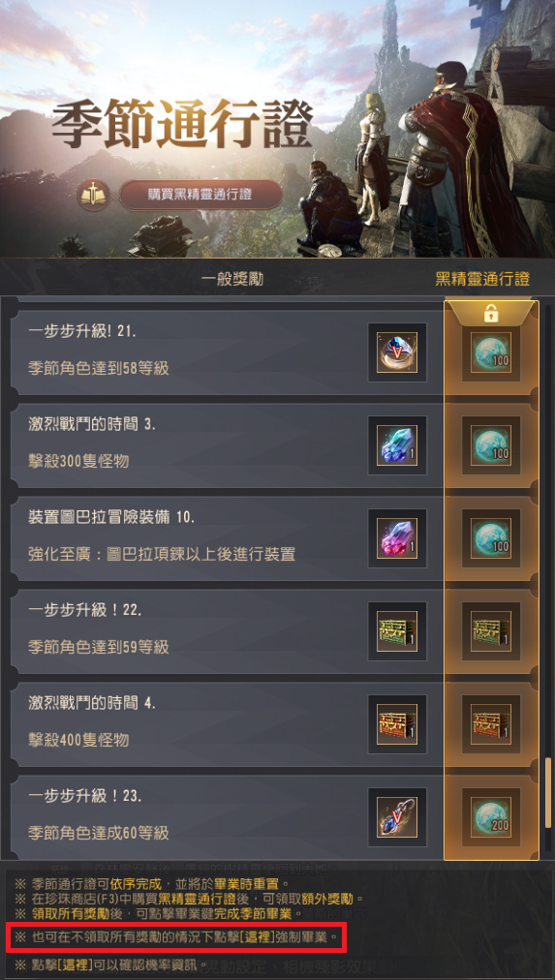Switch to the 黑精靈通行證 column tab
This screenshot has width=555, height=980.
click(x=482, y=279)
